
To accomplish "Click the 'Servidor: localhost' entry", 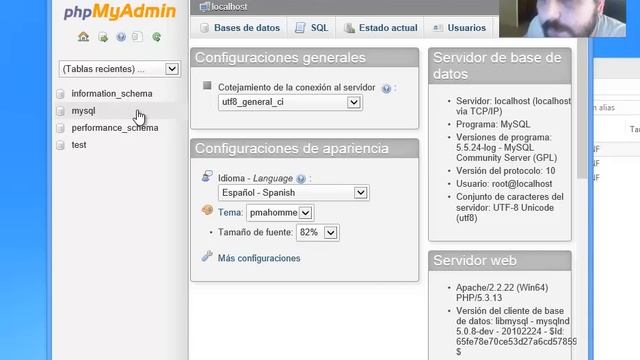I will tap(513, 106).
